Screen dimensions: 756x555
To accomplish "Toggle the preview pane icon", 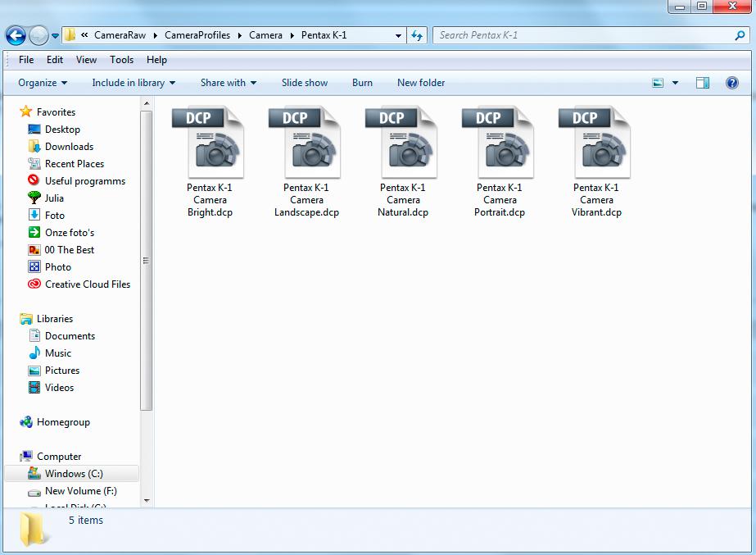I will [x=703, y=83].
